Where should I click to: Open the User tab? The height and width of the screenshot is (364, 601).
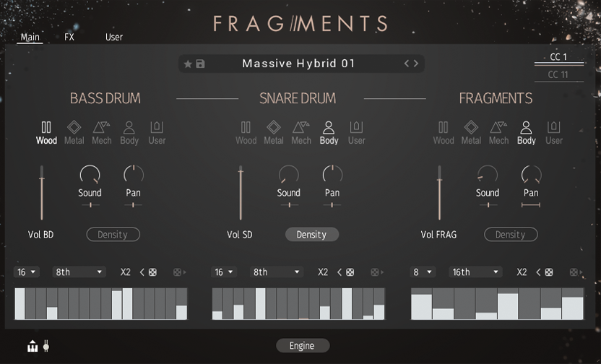point(114,37)
